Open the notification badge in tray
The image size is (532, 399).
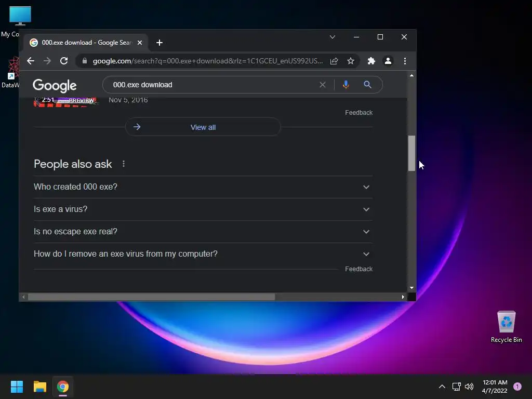(517, 387)
